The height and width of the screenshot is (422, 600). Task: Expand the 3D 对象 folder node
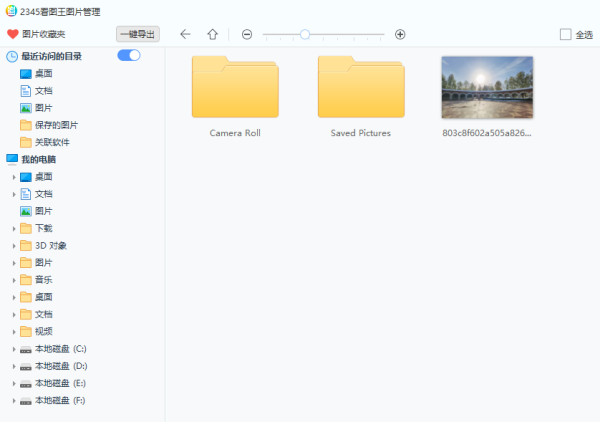pos(14,245)
